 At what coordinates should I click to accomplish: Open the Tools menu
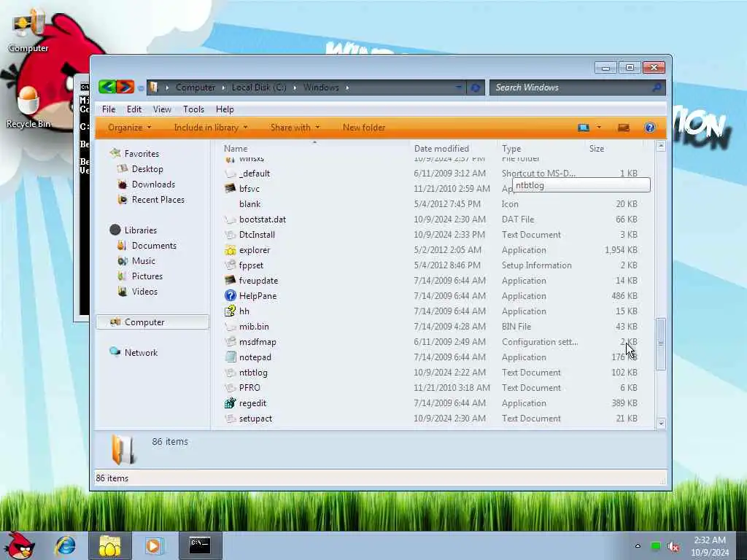193,109
